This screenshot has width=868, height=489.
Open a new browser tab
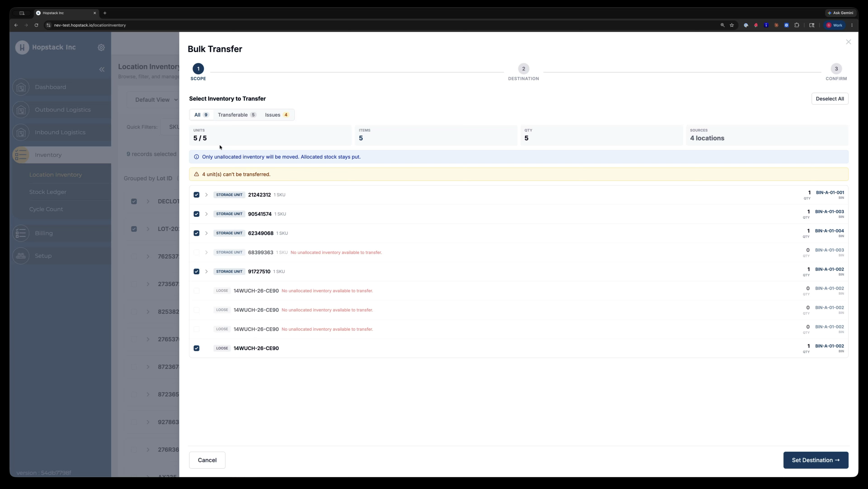(x=105, y=13)
